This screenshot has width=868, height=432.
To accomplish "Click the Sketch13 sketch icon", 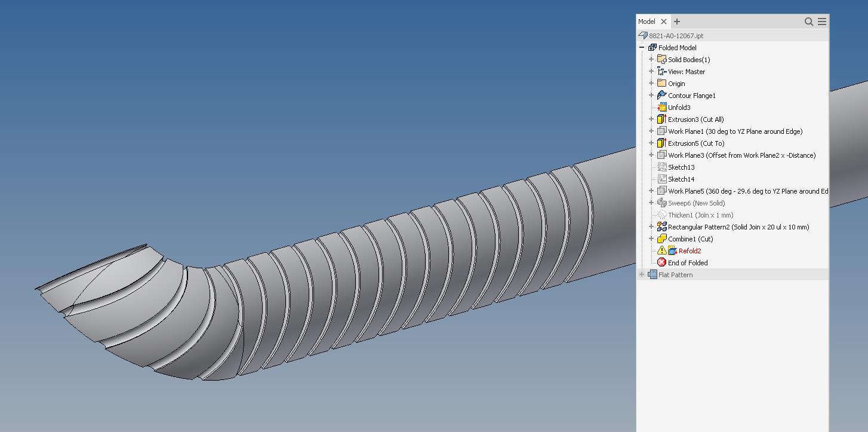I will [663, 167].
